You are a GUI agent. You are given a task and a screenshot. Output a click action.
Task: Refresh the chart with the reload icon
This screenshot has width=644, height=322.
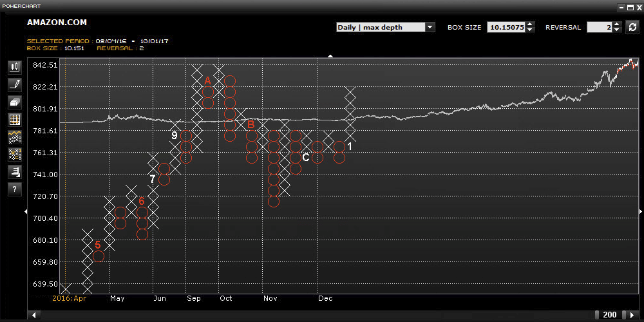632,28
